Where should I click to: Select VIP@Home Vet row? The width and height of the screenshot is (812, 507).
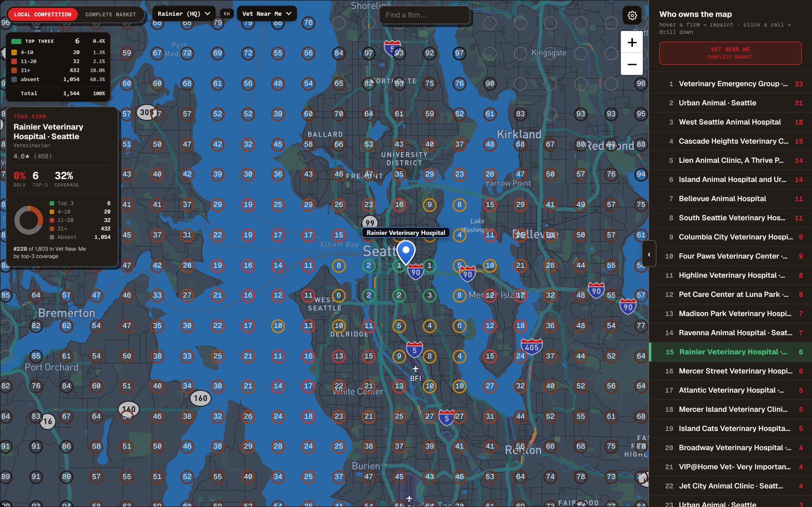coord(731,467)
